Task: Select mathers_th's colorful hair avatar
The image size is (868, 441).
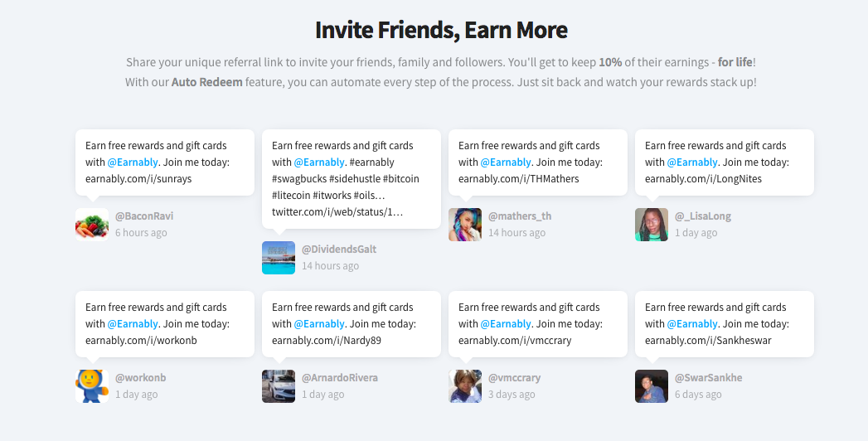Action: pyautogui.click(x=465, y=225)
